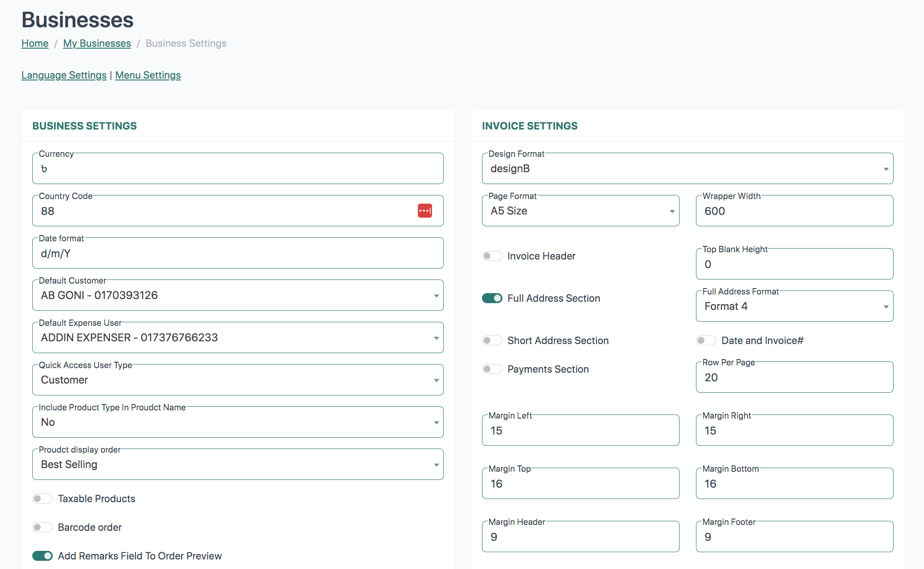Screen dimensions: 924x569
Task: Click the red password manager icon in Country Code
Action: (x=425, y=211)
